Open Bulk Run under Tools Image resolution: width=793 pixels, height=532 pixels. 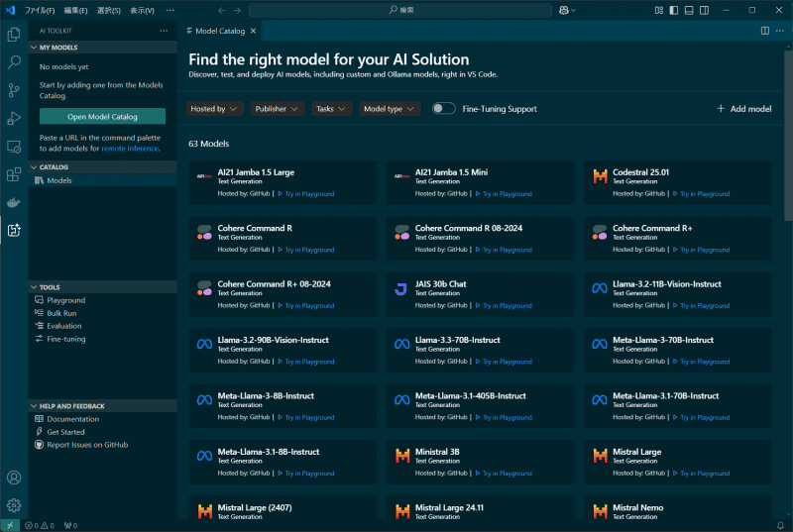(103, 313)
